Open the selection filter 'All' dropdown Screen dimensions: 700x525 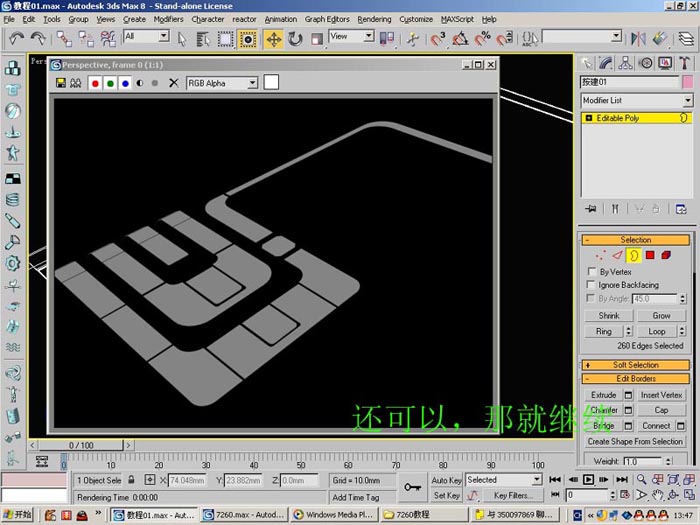(164, 36)
